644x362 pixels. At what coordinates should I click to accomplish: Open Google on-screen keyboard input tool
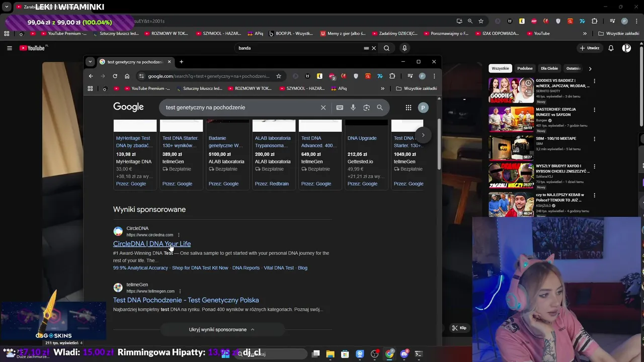click(340, 108)
